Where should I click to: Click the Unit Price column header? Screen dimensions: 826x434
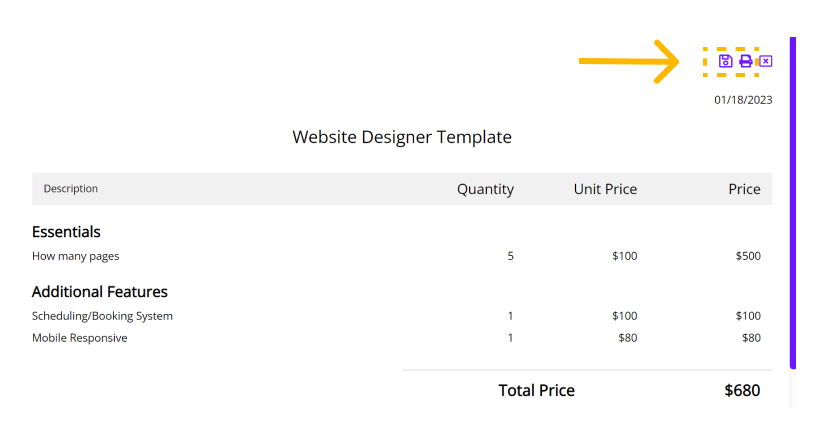tap(605, 189)
